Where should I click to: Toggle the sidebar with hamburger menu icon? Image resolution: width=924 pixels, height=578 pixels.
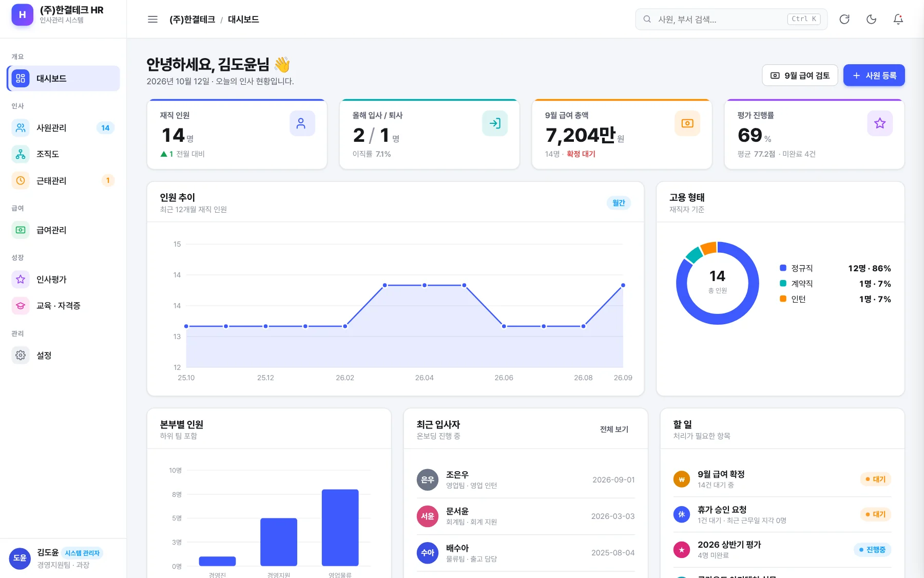pyautogui.click(x=152, y=20)
